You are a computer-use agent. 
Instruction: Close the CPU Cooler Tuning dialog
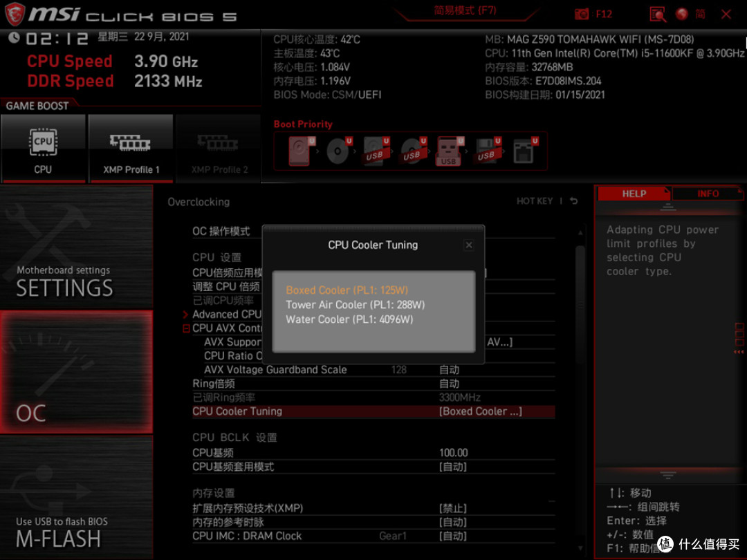pos(469,245)
